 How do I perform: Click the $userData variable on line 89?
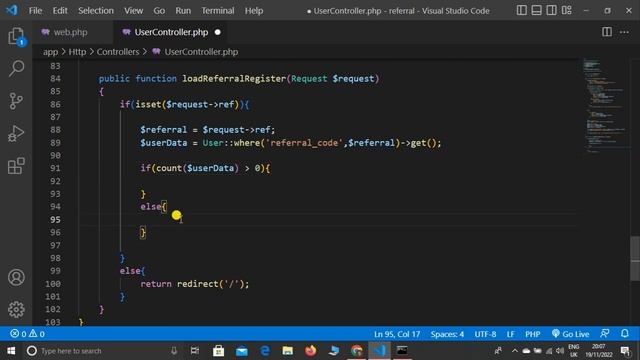[x=164, y=143]
